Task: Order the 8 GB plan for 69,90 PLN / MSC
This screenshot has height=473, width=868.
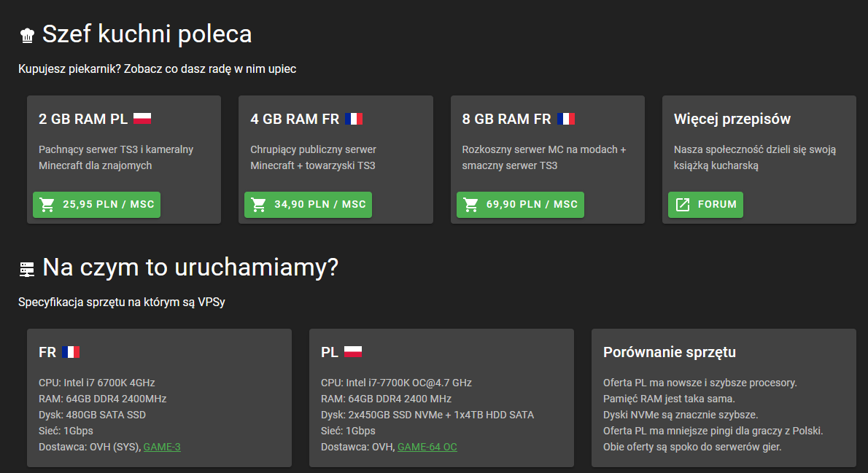Action: pyautogui.click(x=520, y=205)
